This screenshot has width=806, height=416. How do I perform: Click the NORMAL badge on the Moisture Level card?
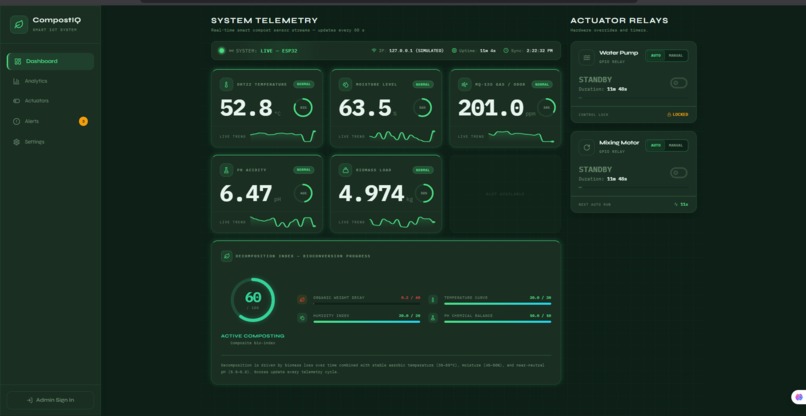pos(423,84)
